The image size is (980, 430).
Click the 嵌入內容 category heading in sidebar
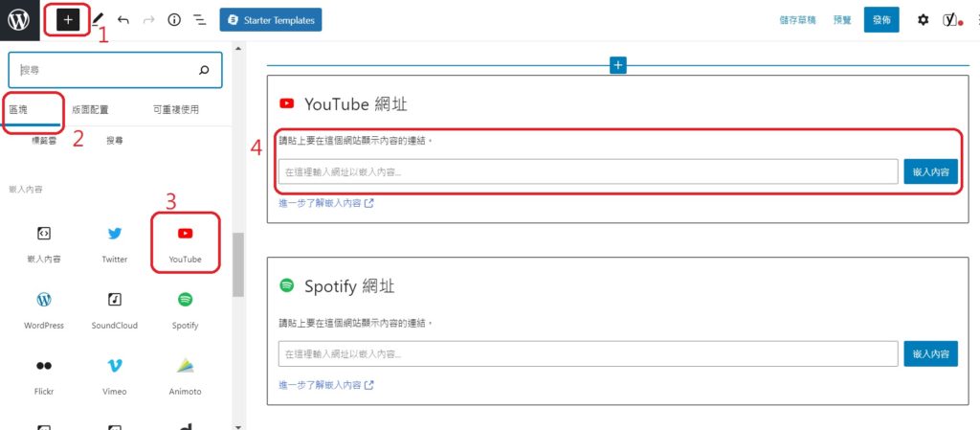coord(26,189)
